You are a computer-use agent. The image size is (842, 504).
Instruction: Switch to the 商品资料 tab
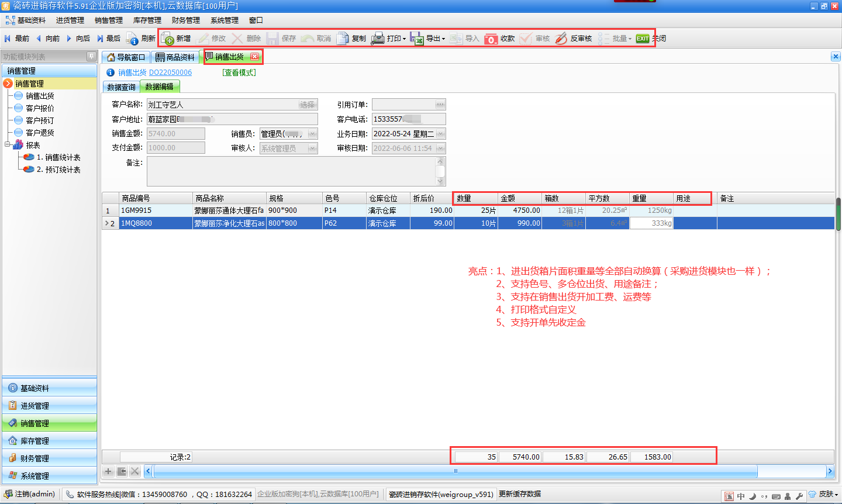[175, 57]
